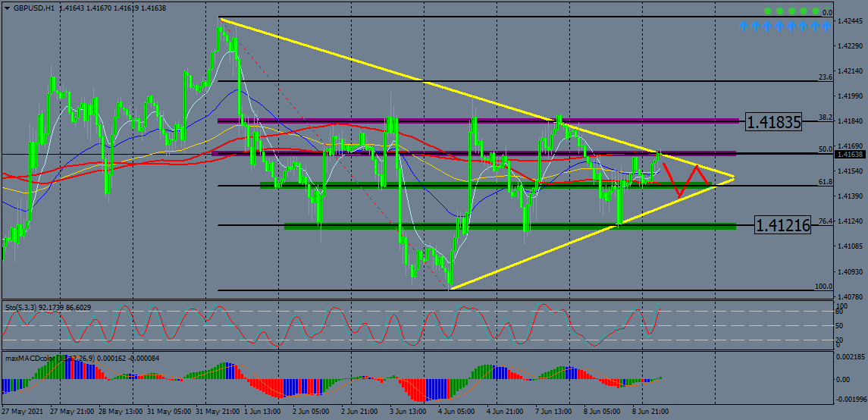Select the purple resistance zone at 1.41835
Viewport: 868px width, 420px height.
tap(478, 120)
